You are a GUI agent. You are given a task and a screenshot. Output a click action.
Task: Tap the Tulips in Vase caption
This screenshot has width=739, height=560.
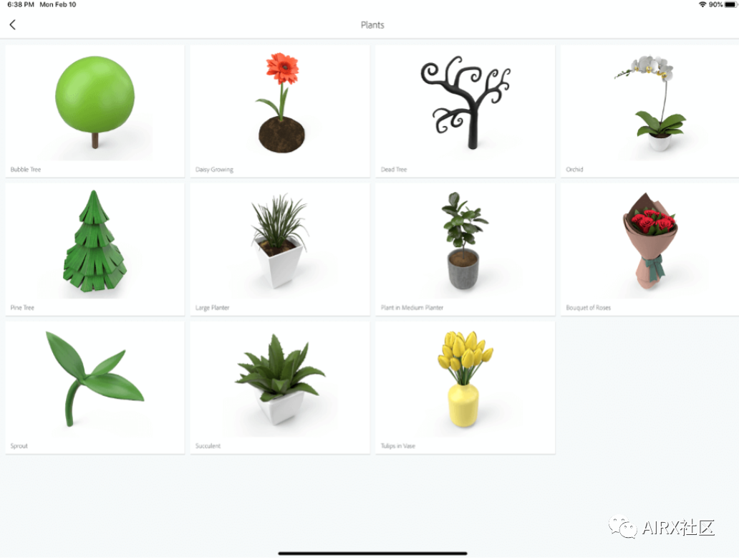pos(397,446)
